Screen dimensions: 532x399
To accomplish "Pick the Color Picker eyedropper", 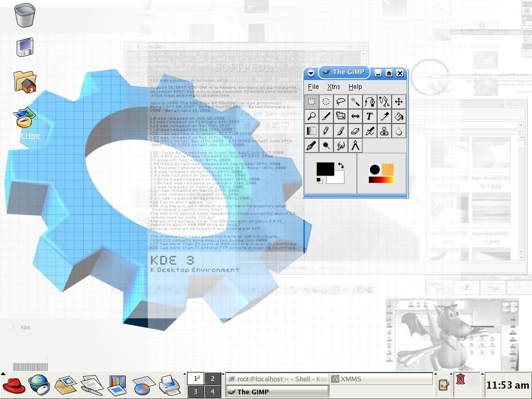I will [x=384, y=116].
